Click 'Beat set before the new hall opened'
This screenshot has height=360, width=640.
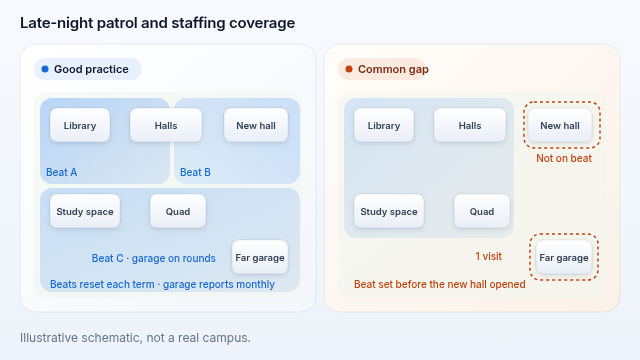tap(440, 284)
